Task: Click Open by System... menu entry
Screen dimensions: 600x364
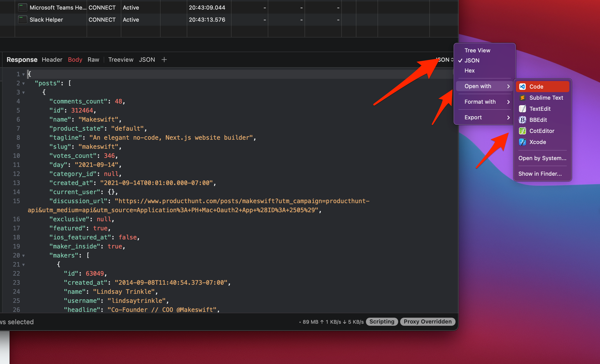Action: tap(542, 158)
